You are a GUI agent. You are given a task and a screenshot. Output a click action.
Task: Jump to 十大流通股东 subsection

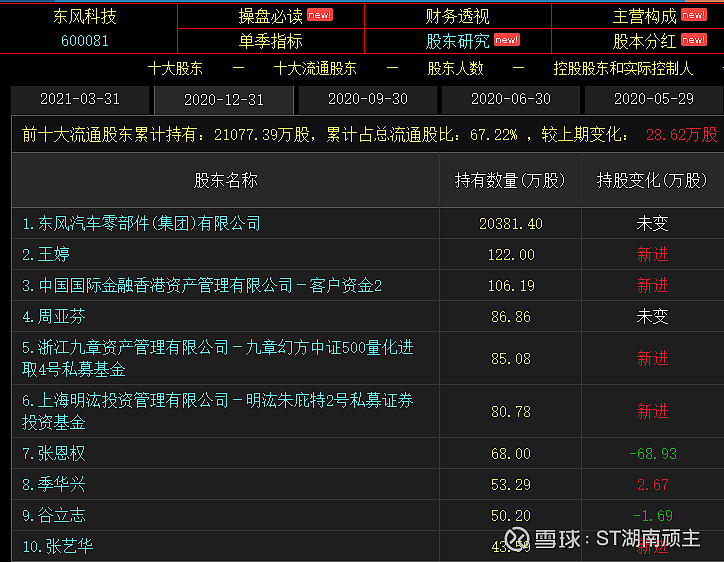pyautogui.click(x=315, y=68)
